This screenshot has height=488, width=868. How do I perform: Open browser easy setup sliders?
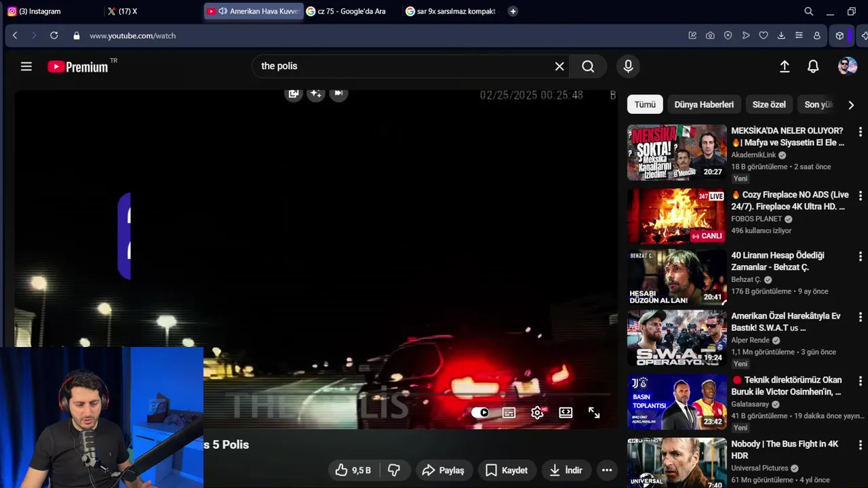799,36
